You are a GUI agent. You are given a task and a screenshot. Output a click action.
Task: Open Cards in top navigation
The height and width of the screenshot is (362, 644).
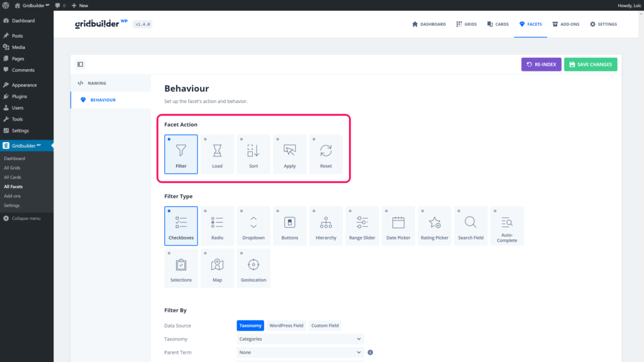tap(498, 25)
